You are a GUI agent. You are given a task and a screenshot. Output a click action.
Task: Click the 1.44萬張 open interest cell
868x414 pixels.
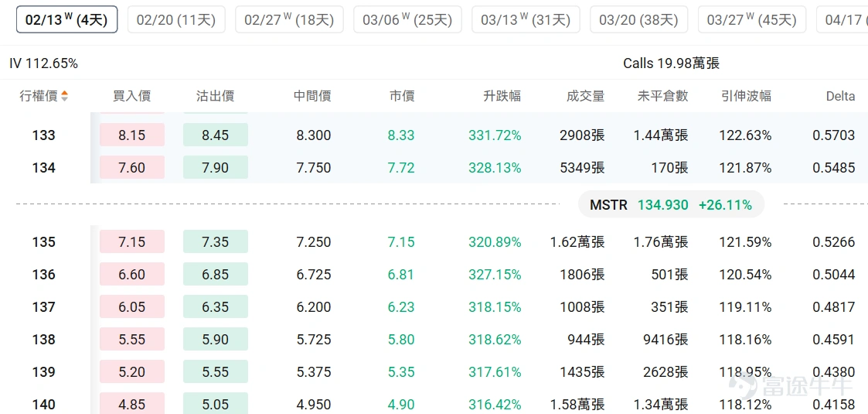tap(661, 135)
